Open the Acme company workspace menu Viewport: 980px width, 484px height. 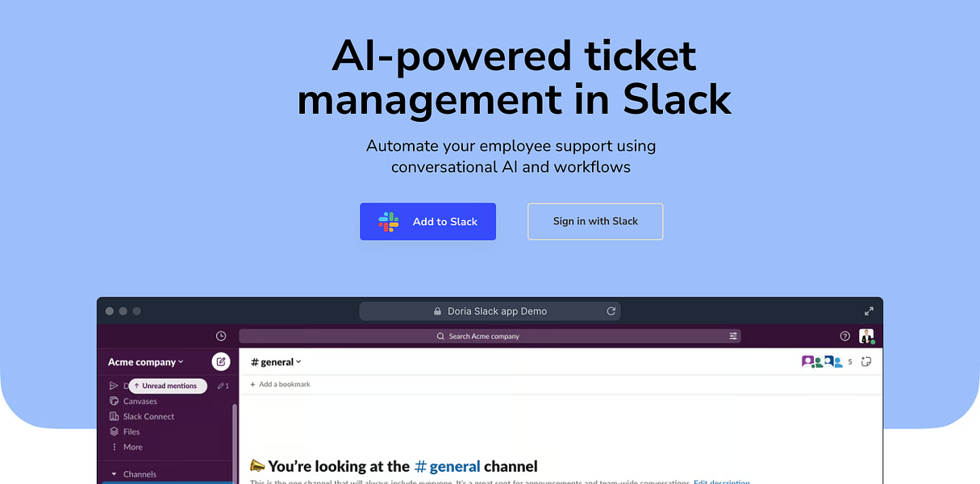(x=146, y=362)
